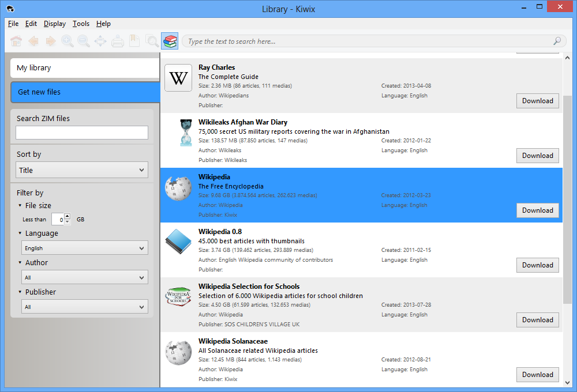Click the zoom out magnifier icon
The image size is (577, 392).
[x=84, y=41]
